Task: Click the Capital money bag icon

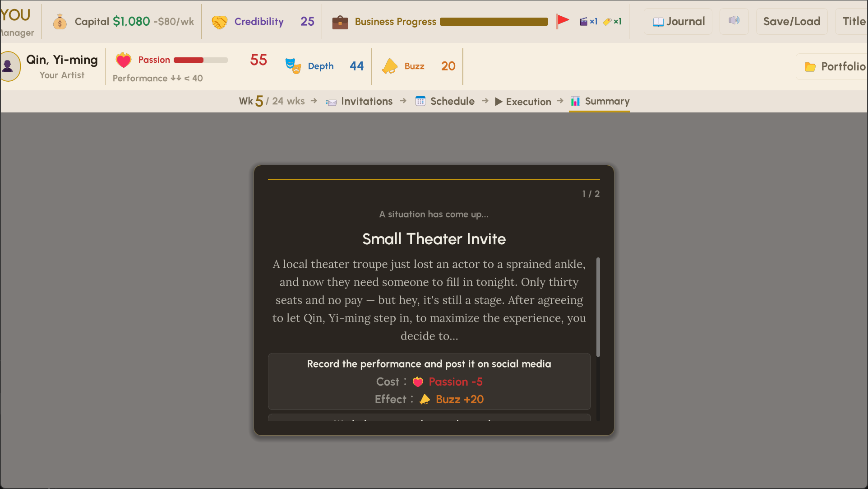Action: pyautogui.click(x=60, y=22)
